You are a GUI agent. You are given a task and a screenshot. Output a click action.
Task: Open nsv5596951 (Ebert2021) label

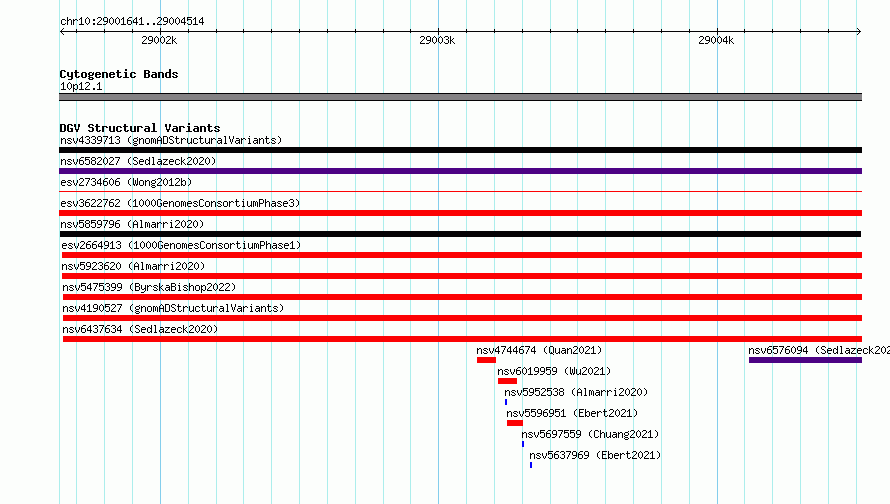(572, 413)
